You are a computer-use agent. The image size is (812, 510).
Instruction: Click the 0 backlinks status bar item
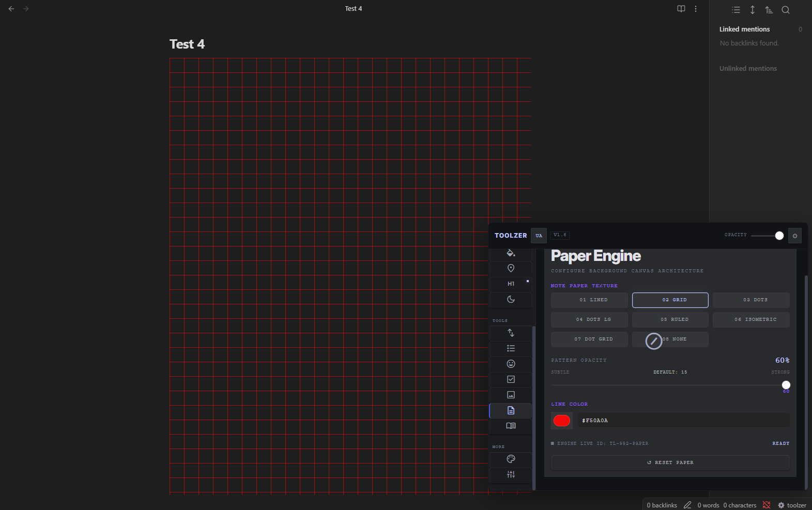(x=662, y=505)
